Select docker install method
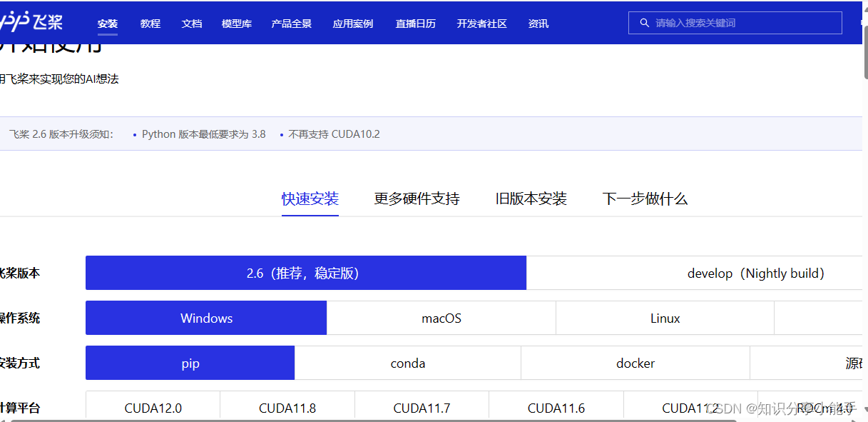The width and height of the screenshot is (868, 422). coord(635,363)
